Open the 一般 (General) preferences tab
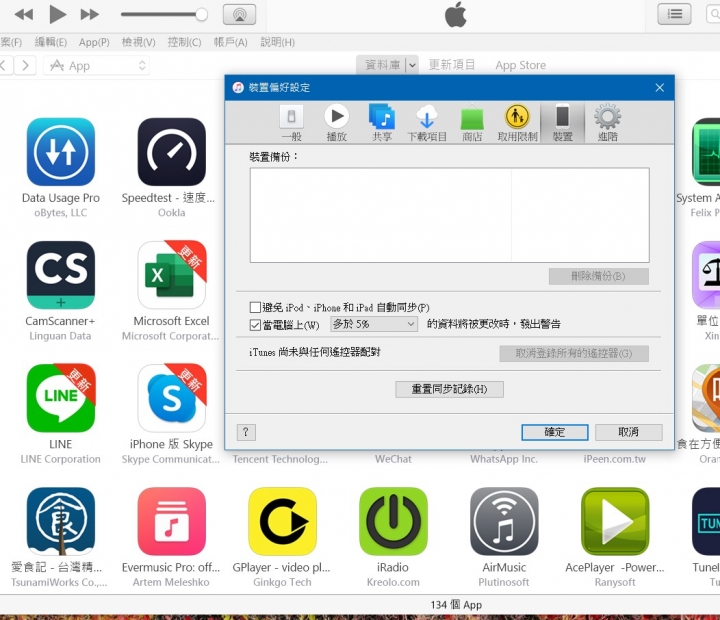 [x=291, y=123]
